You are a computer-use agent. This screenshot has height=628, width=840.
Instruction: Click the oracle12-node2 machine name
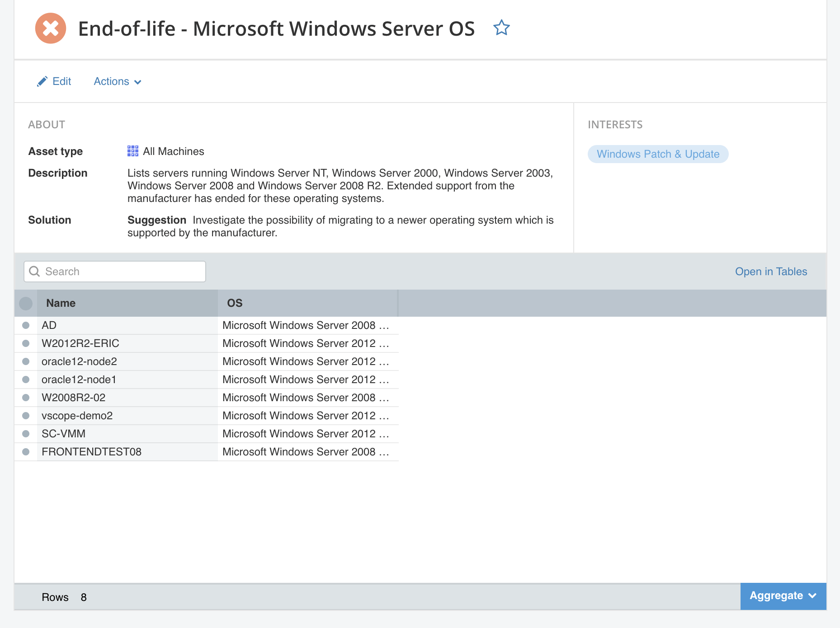pos(79,361)
